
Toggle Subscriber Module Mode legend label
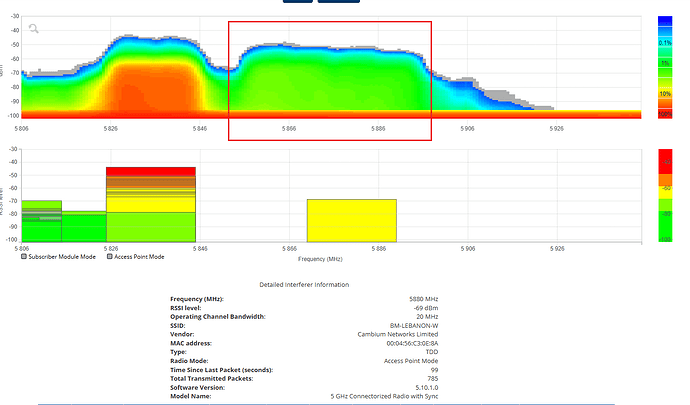[62, 256]
